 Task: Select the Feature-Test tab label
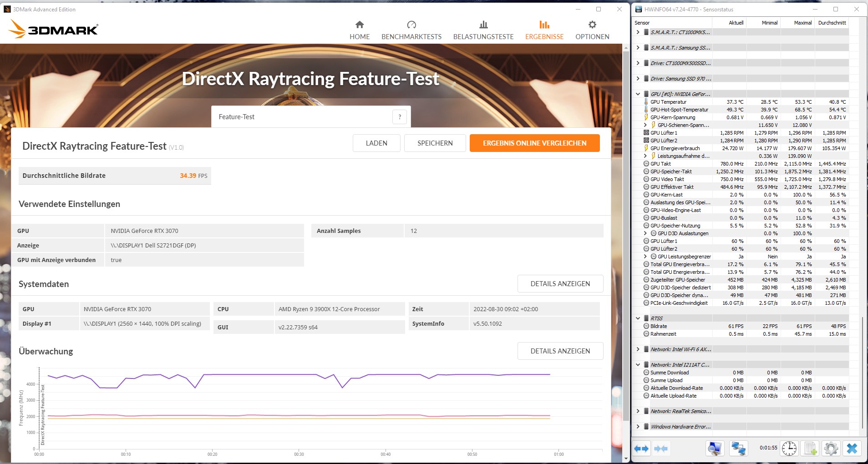click(x=237, y=117)
